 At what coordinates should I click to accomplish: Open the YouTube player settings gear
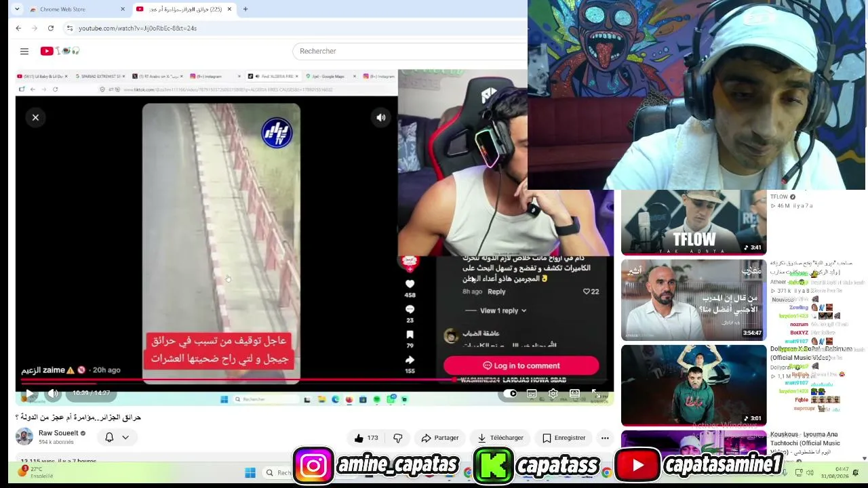tap(553, 393)
